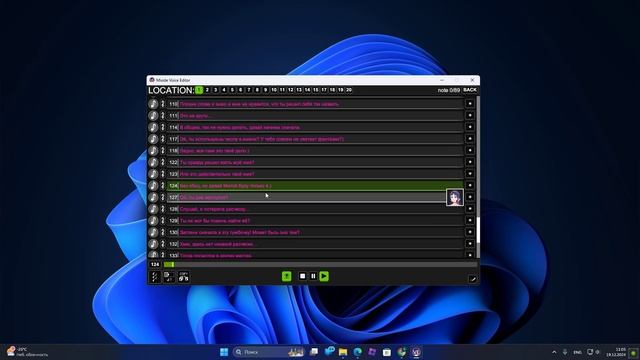
Task: Click the music note icon for line 127
Action: [153, 197]
